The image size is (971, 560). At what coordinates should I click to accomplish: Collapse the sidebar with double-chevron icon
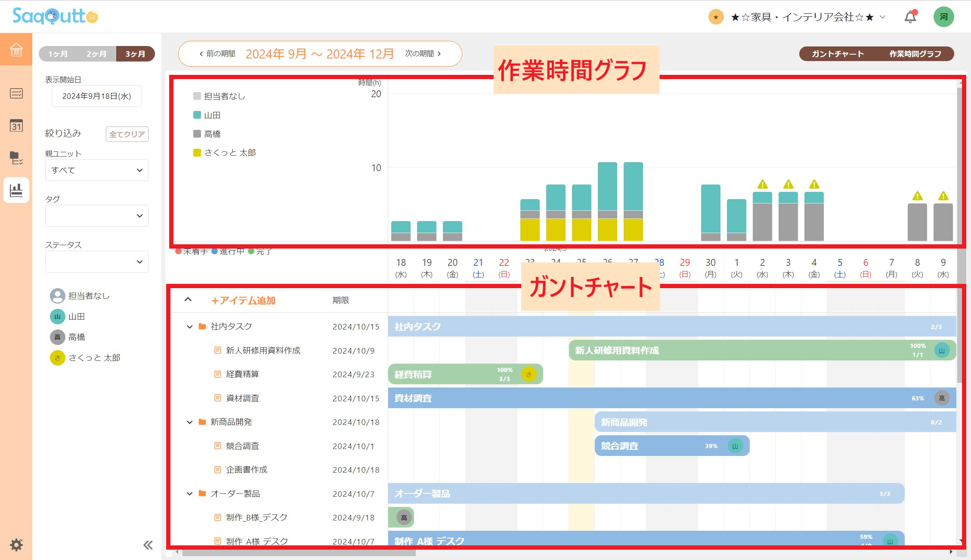[x=148, y=545]
